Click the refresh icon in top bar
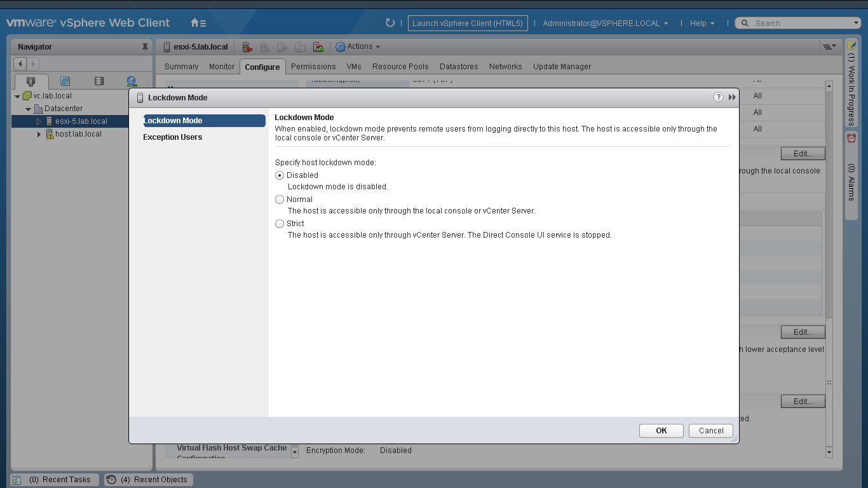The image size is (868, 488). 390,23
